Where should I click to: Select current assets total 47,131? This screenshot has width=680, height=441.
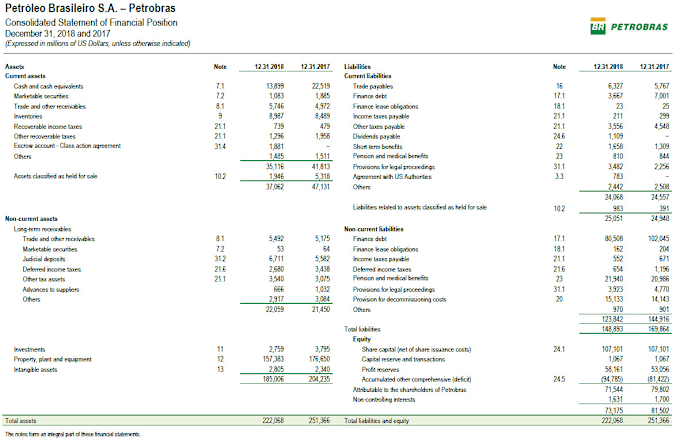click(x=320, y=187)
